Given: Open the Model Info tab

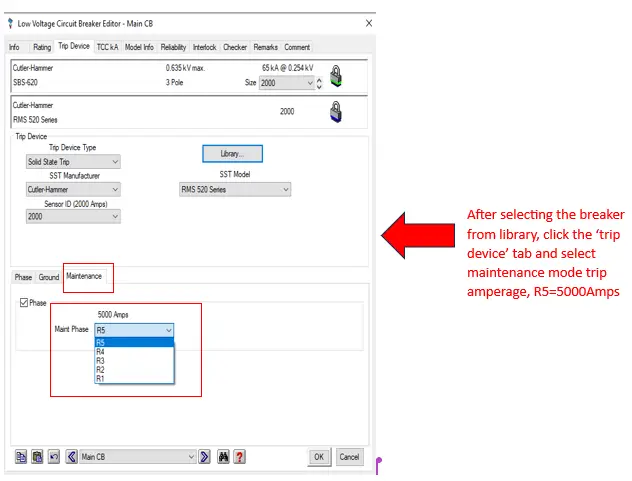Looking at the screenshot, I should click(x=139, y=47).
